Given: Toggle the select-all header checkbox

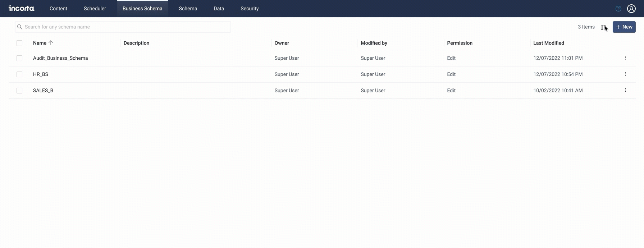Looking at the screenshot, I should [19, 43].
